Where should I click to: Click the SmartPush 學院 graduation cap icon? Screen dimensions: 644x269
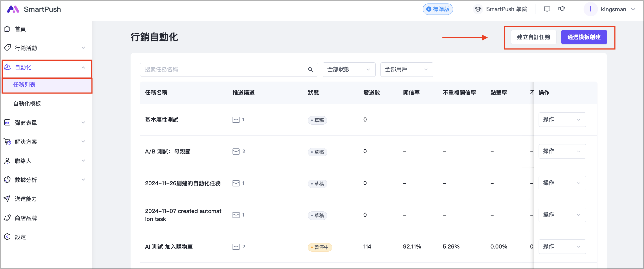pos(478,9)
